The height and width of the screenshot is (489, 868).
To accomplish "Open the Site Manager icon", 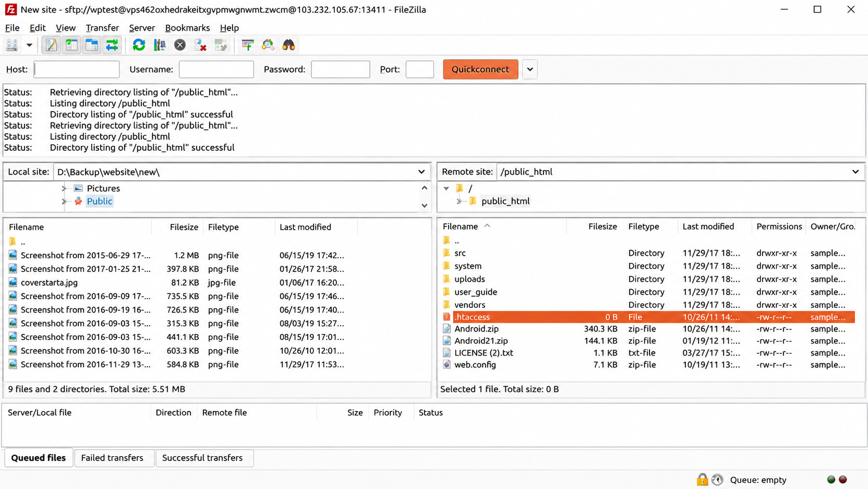I will coord(12,45).
